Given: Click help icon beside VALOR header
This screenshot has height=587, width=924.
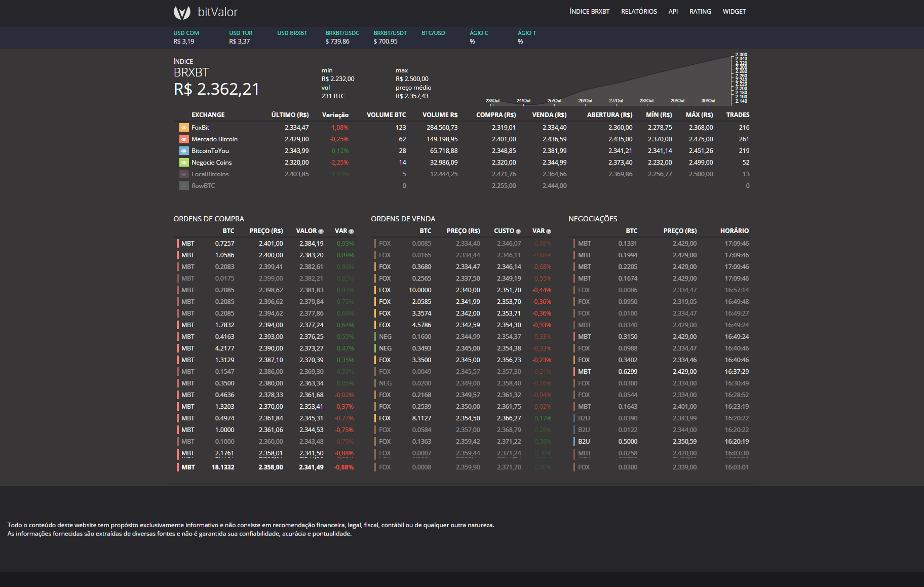Looking at the screenshot, I should coord(321,231).
